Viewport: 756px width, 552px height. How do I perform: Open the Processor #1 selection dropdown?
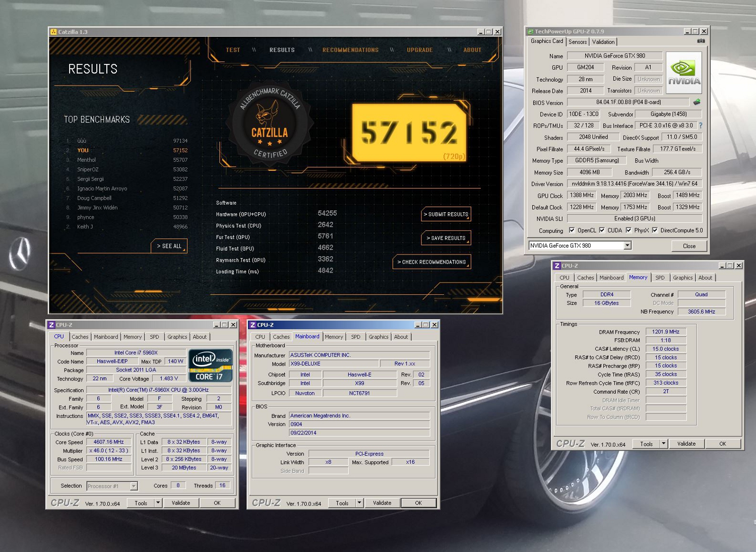coord(134,486)
